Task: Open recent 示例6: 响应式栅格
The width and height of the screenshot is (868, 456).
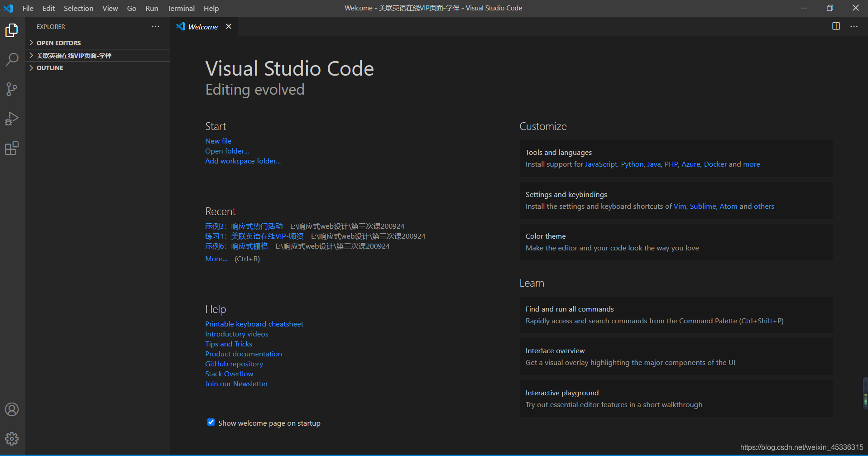Action: (x=236, y=246)
